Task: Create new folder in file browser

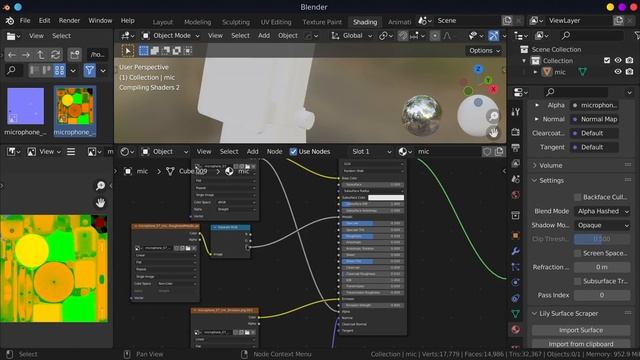Action: click(74, 54)
